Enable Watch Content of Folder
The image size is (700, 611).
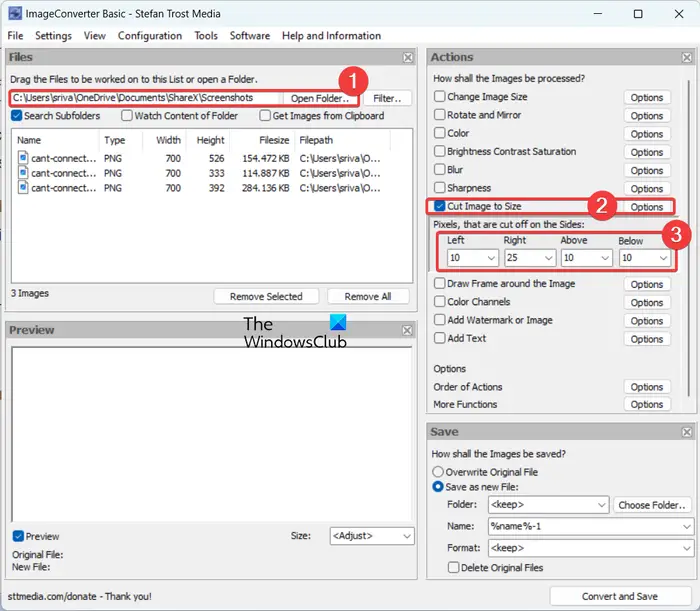pos(127,116)
